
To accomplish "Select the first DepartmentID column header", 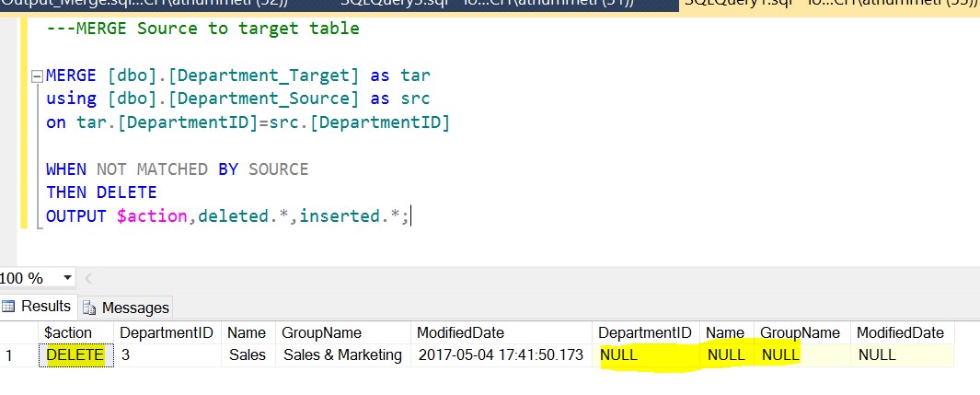I will (x=167, y=332).
